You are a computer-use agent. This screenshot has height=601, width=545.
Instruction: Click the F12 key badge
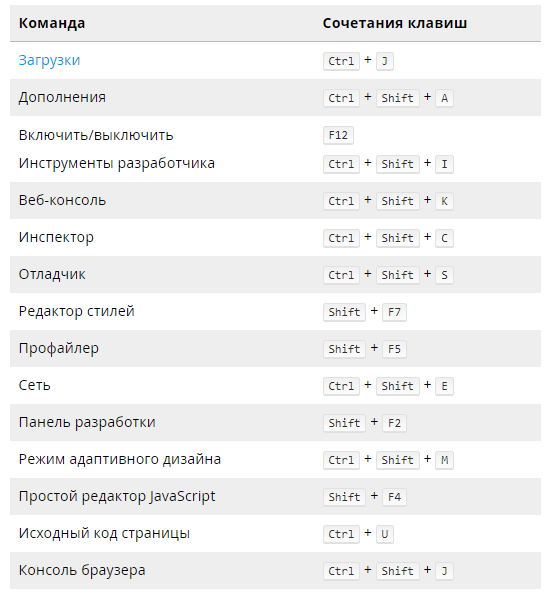coord(338,135)
